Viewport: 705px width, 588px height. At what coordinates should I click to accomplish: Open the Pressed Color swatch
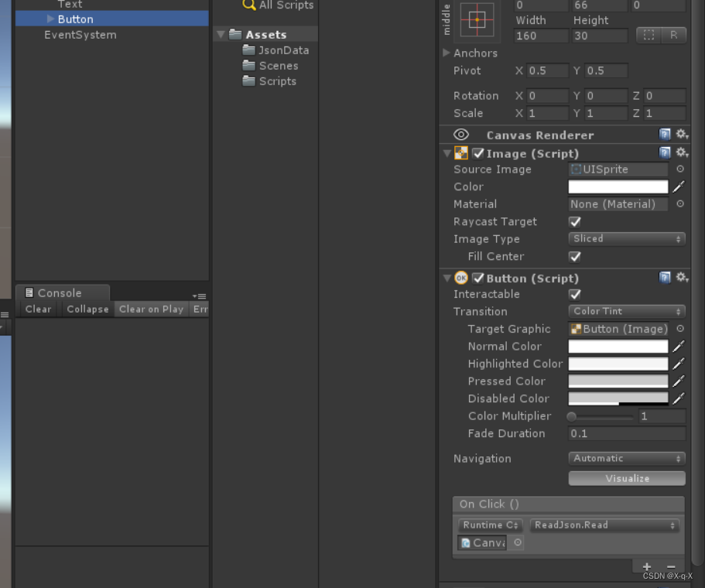(x=618, y=381)
